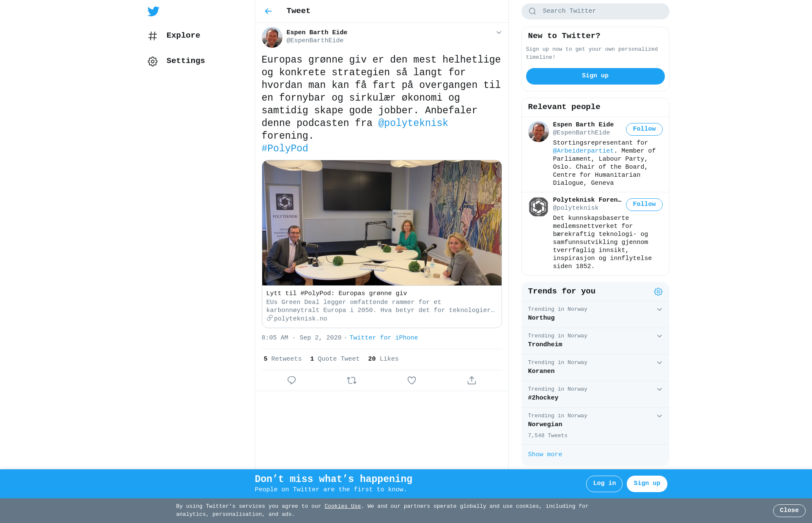Like the tweet with the heart icon

click(411, 380)
